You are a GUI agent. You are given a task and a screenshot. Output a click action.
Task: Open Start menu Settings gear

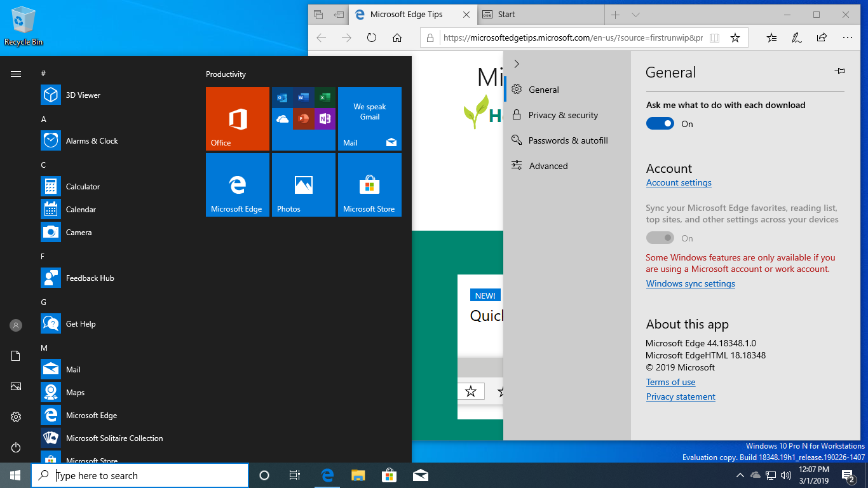pos(16,417)
